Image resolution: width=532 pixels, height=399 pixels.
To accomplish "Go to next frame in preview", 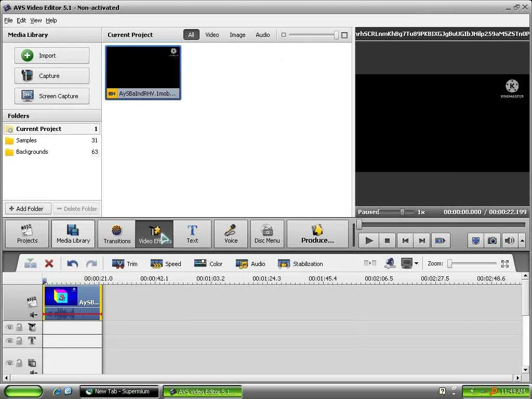I will pos(422,241).
